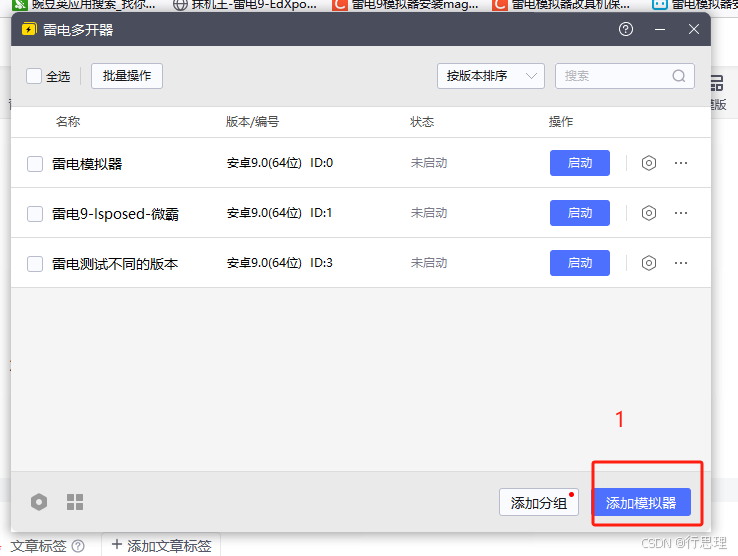This screenshot has height=556, width=738.
Task: Select the name text 雷电9-lsposed-微霸
Action: pos(115,214)
